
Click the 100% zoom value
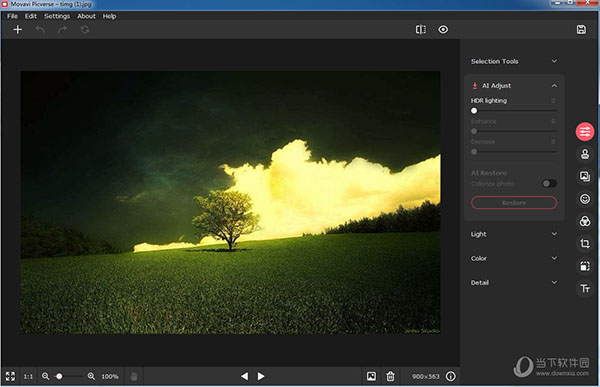(110, 377)
